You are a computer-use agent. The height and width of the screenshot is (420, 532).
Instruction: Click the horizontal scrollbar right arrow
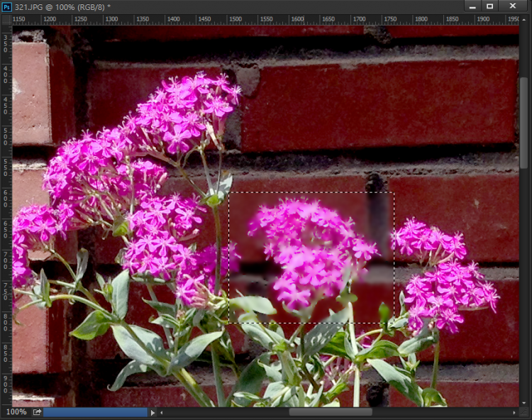514,411
